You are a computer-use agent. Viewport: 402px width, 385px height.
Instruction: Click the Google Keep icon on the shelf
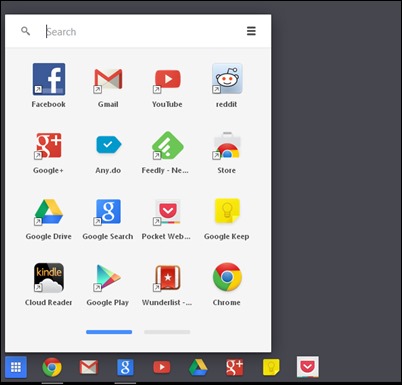[x=271, y=367]
